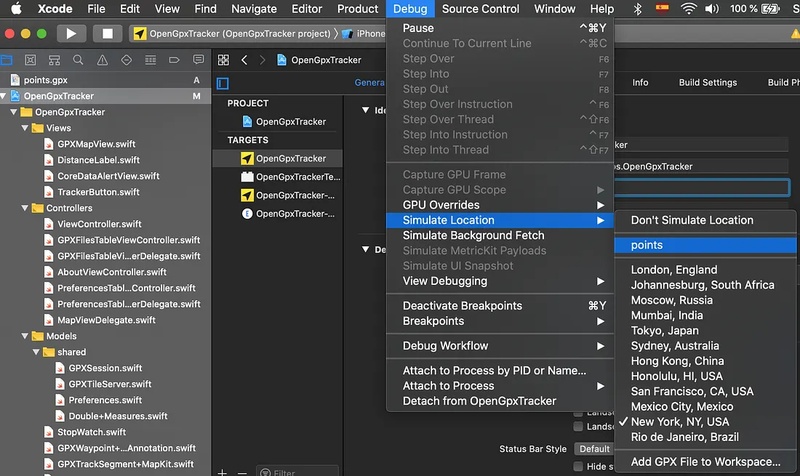
Task: Expand View Debugging submenu
Action: click(x=499, y=281)
